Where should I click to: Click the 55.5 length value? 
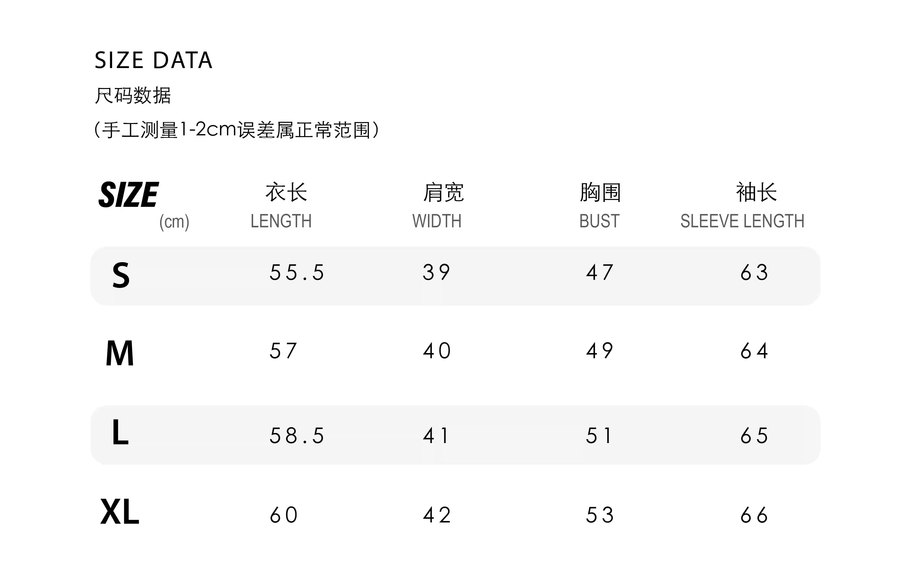297,272
